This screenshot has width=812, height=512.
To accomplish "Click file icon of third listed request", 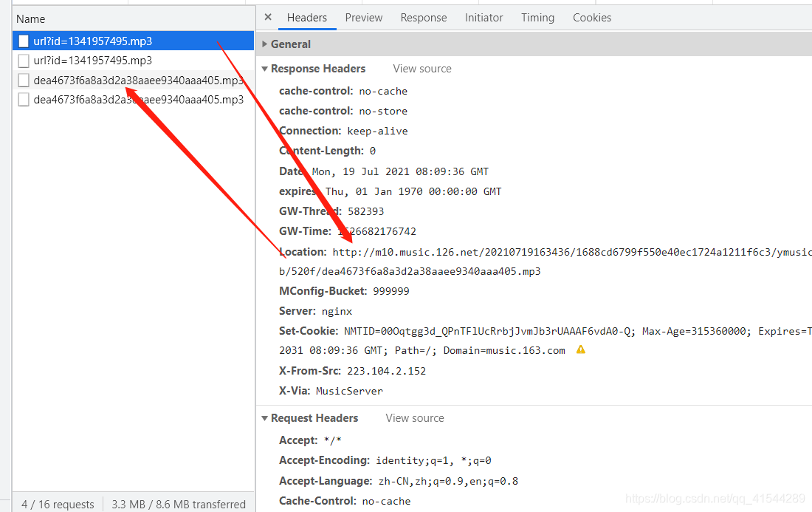I will pos(24,80).
